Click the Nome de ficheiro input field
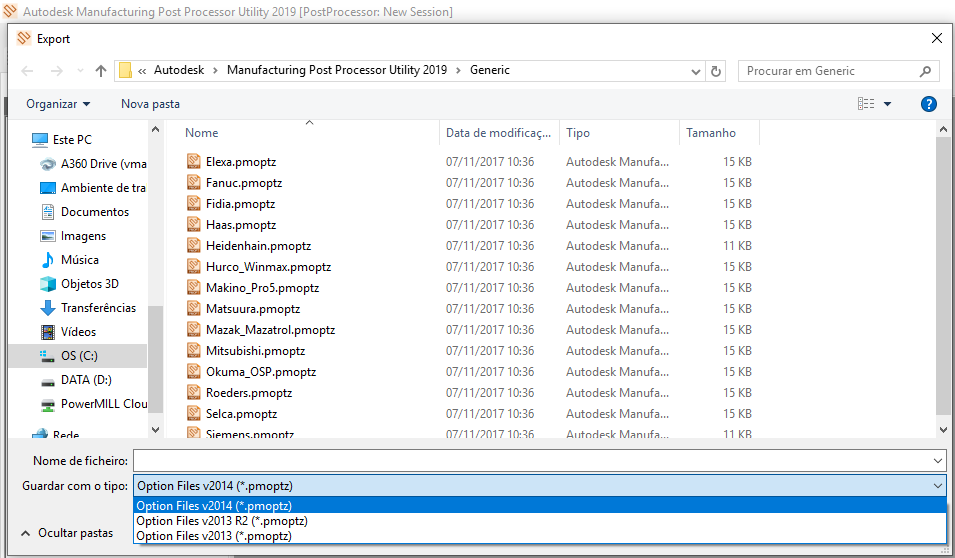Viewport: 955px width, 558px height. coord(533,461)
